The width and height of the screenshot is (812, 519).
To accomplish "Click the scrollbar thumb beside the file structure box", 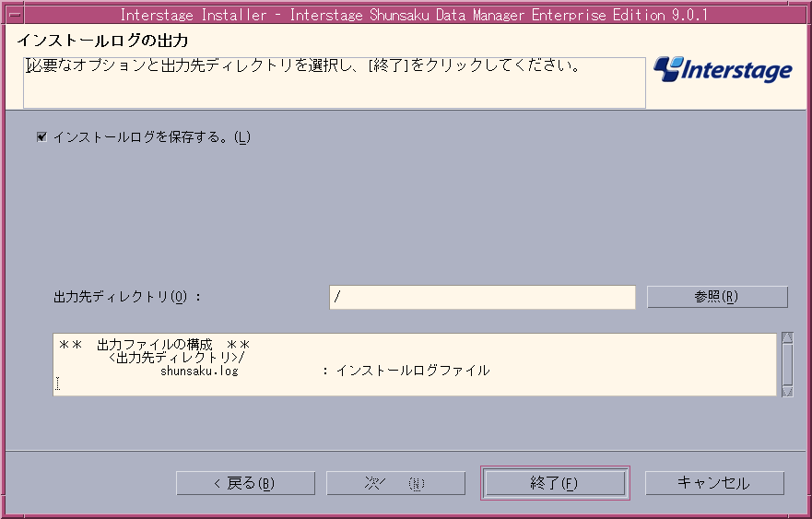I will point(788,365).
